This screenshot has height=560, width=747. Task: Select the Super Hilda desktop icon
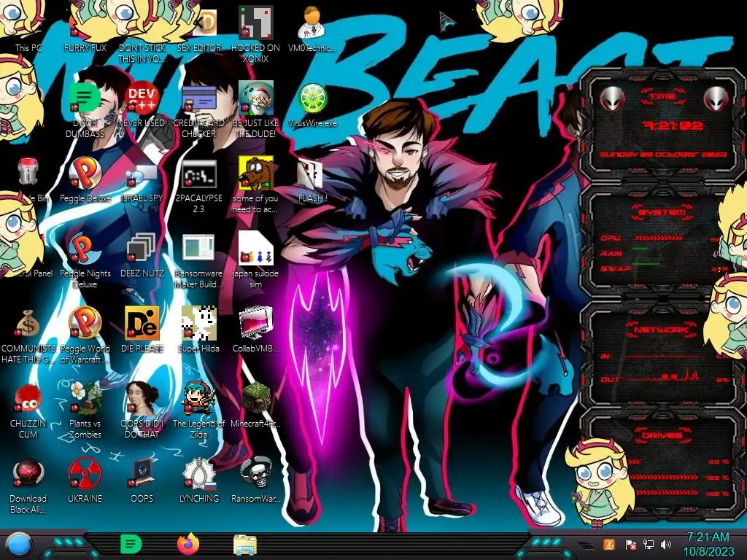click(198, 323)
